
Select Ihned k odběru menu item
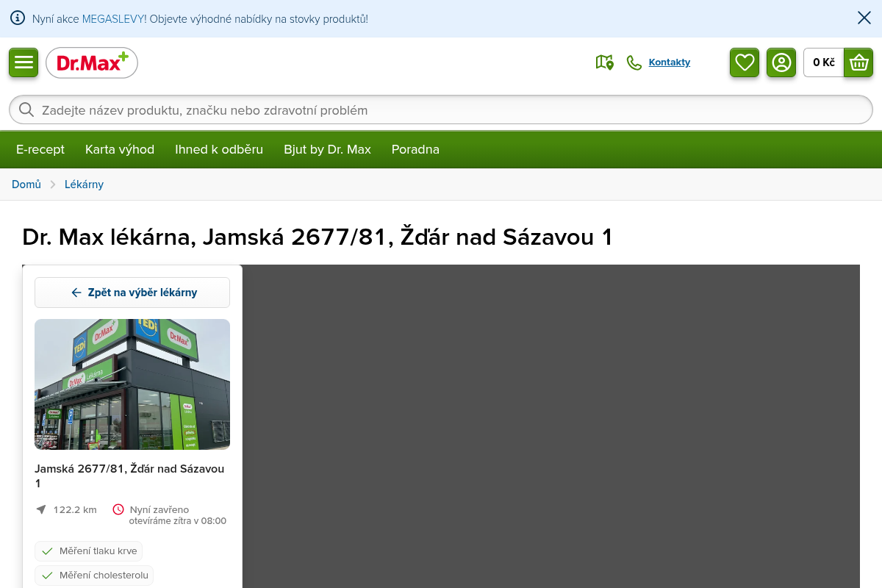click(x=219, y=149)
